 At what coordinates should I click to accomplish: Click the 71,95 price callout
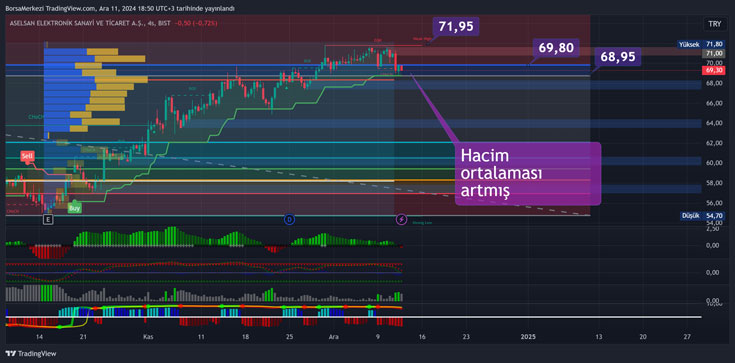pos(456,26)
